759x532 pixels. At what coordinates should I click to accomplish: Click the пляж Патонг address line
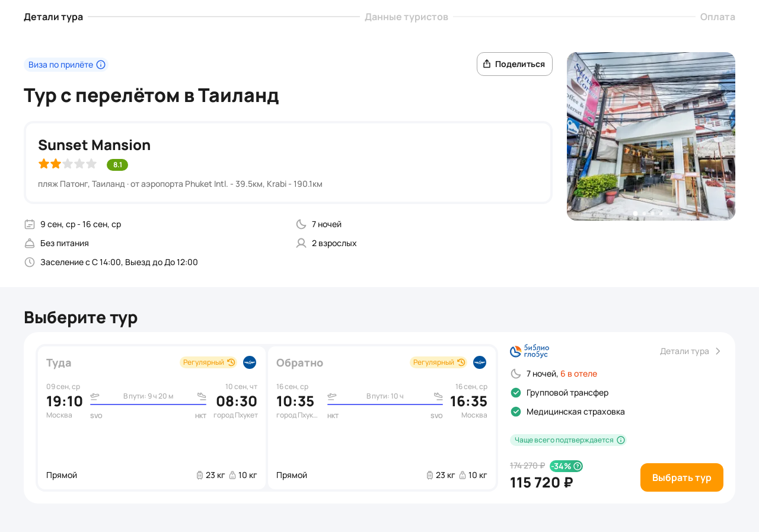(x=180, y=184)
